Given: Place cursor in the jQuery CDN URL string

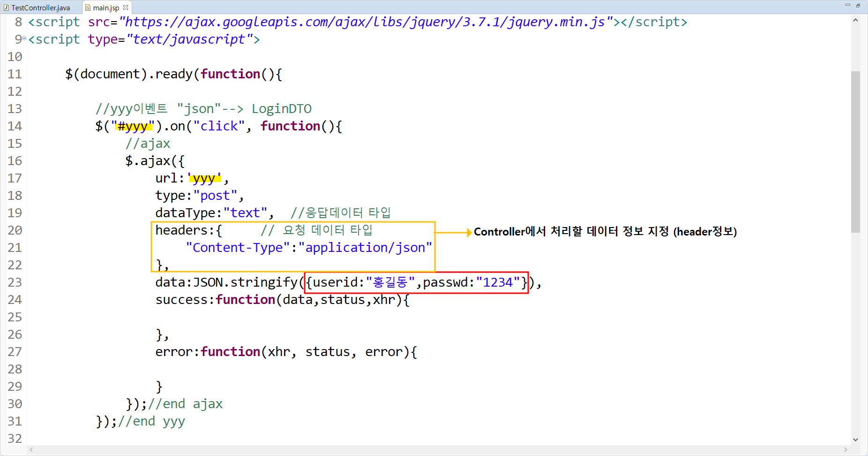Looking at the screenshot, I should click(366, 22).
